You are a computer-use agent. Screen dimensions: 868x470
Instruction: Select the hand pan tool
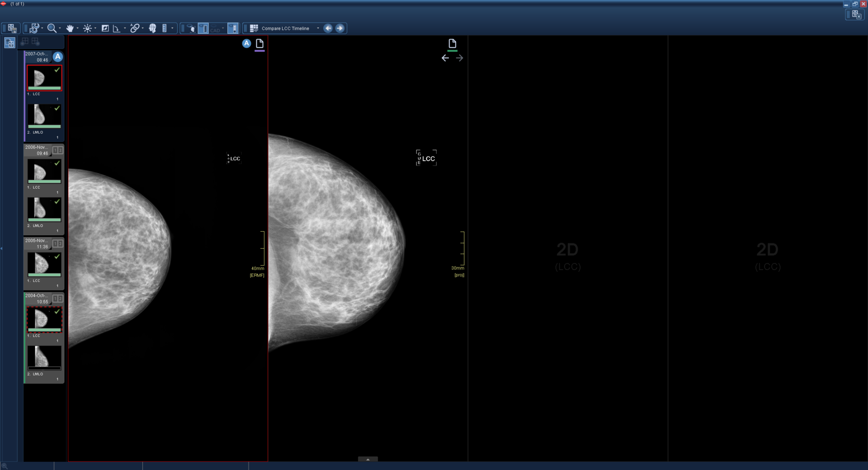[x=70, y=28]
